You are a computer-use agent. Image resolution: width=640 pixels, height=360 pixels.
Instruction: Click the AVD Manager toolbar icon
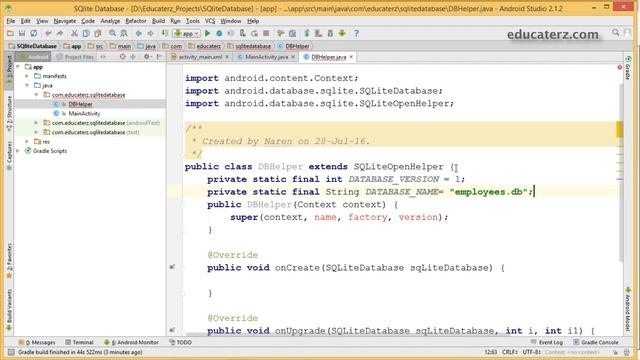click(x=319, y=33)
